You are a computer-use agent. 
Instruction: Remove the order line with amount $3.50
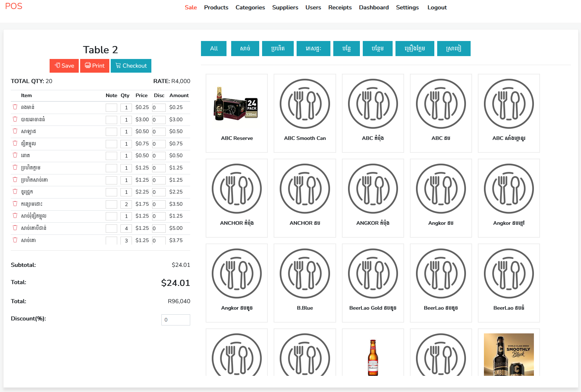tap(15, 204)
